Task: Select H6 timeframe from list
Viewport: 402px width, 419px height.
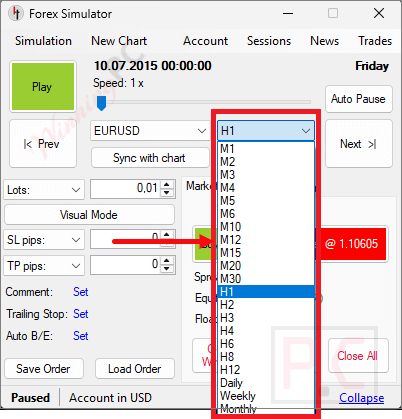Action: coord(266,344)
